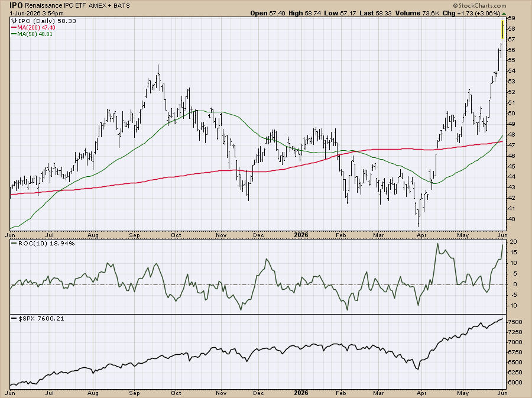
Task: Click the Nov label under the price panel
Action: (221, 235)
